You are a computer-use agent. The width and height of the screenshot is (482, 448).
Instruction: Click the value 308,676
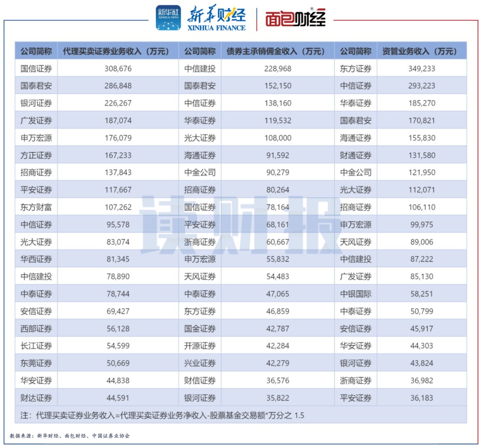(x=118, y=69)
